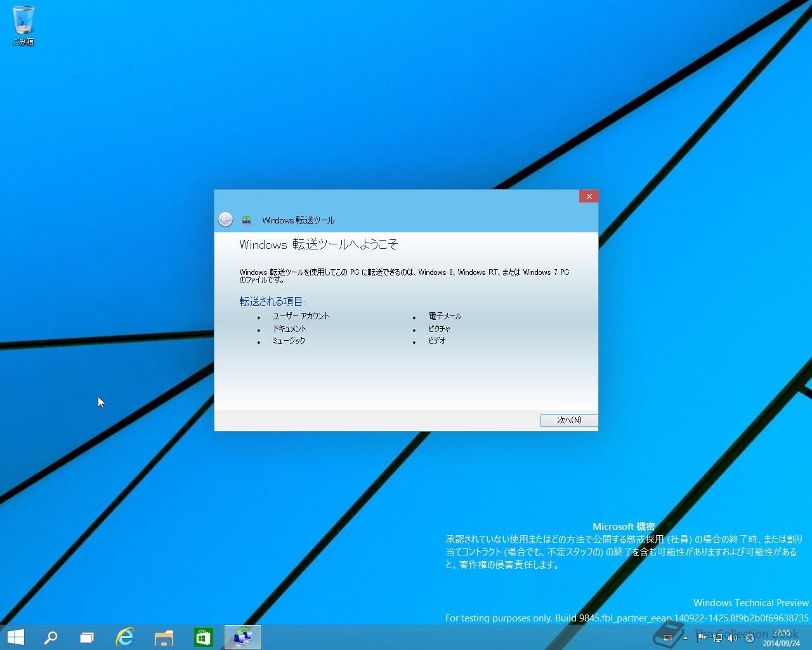
Task: Click the ユーザー アカウント list item
Action: pos(301,316)
